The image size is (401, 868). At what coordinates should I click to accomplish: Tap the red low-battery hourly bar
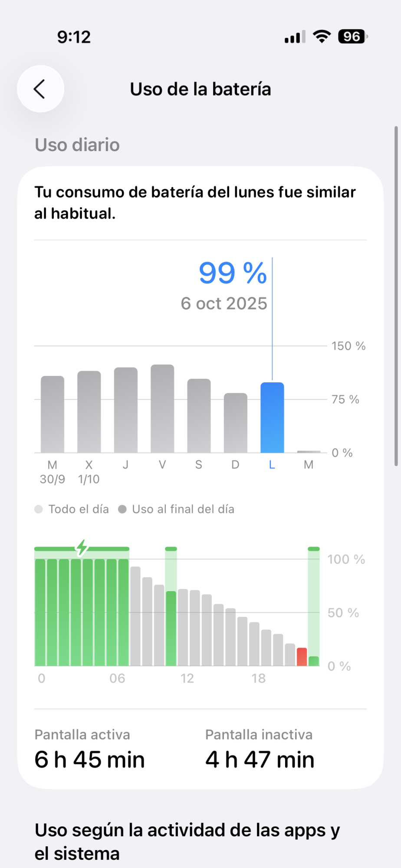point(302,657)
